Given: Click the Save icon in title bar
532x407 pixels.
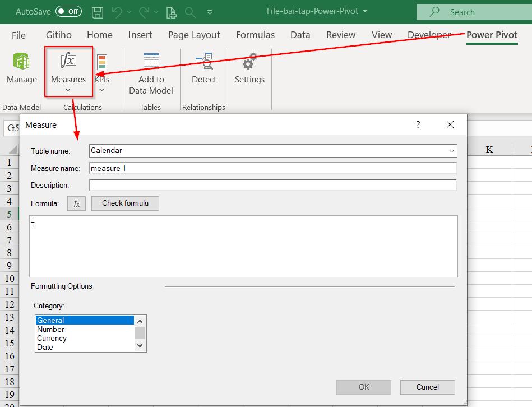Looking at the screenshot, I should [98, 12].
